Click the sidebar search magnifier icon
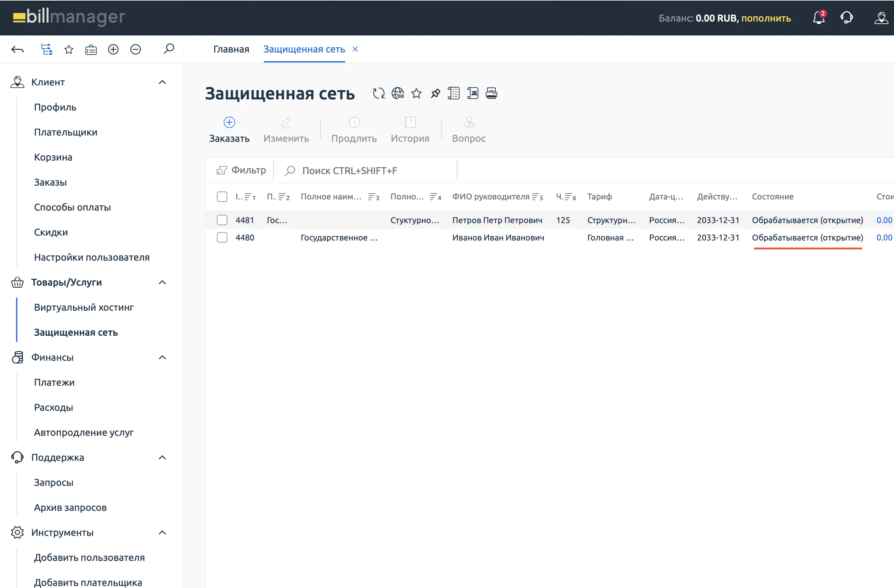Viewport: 894px width, 588px height. pos(169,48)
